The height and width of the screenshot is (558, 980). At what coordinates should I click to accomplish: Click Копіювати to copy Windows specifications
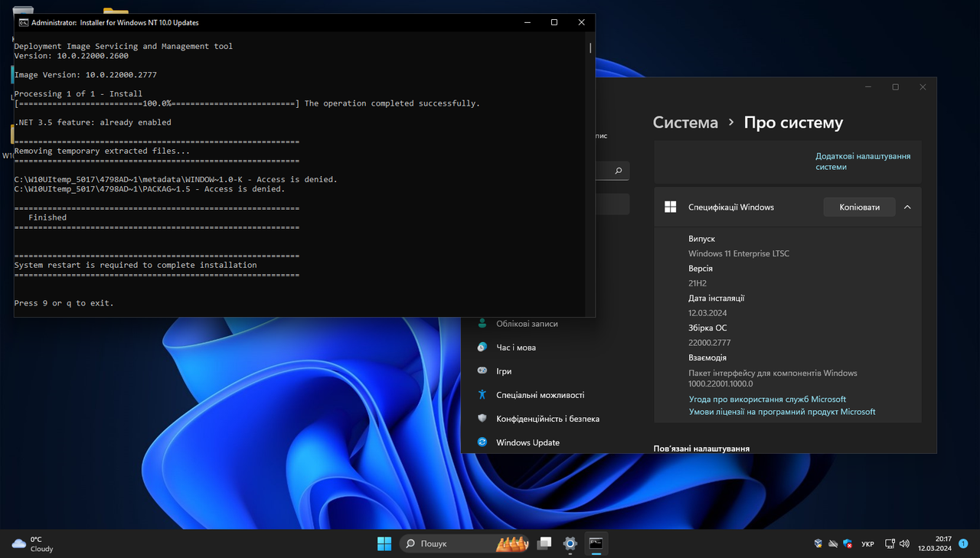[x=859, y=207]
